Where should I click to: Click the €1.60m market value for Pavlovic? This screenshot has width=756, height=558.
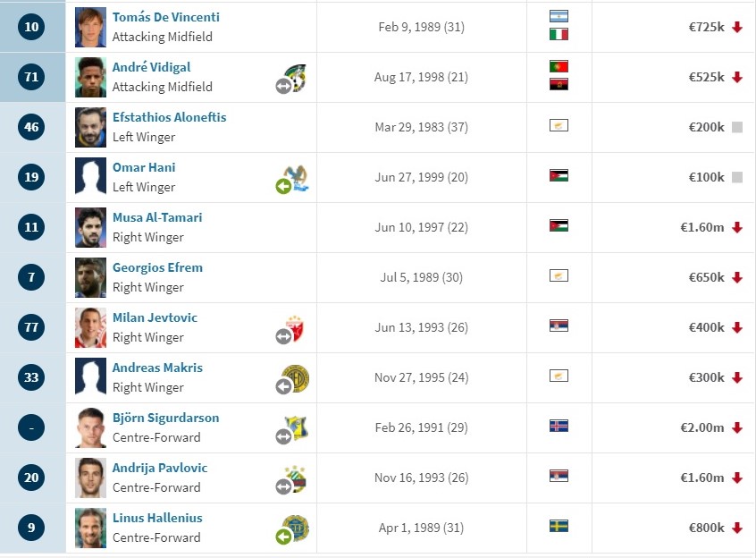[x=702, y=478]
